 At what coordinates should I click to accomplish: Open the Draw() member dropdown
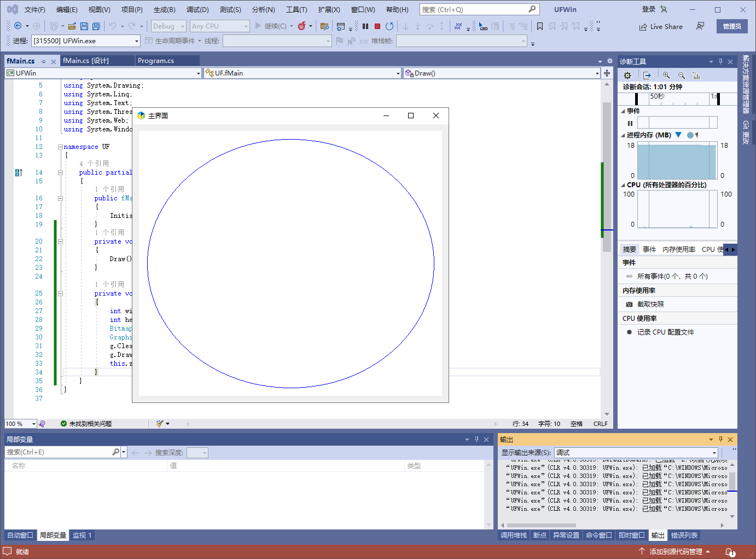502,73
